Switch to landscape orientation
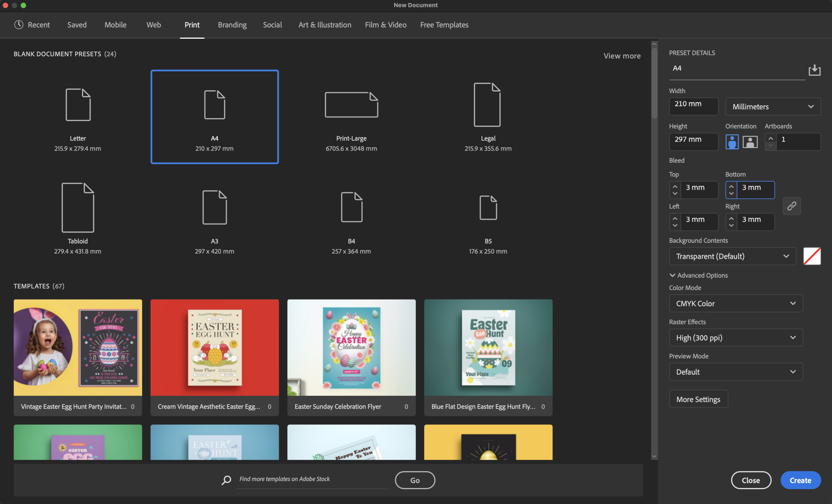The width and height of the screenshot is (832, 504). pos(750,142)
